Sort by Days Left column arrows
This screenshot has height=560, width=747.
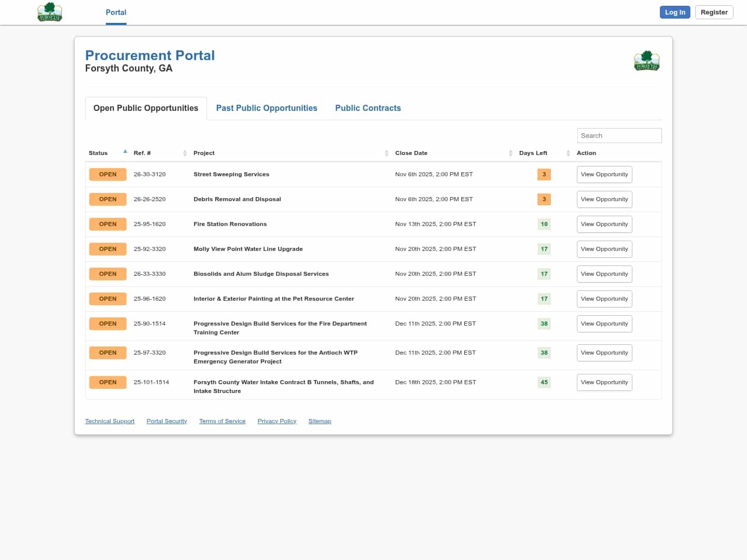click(568, 153)
